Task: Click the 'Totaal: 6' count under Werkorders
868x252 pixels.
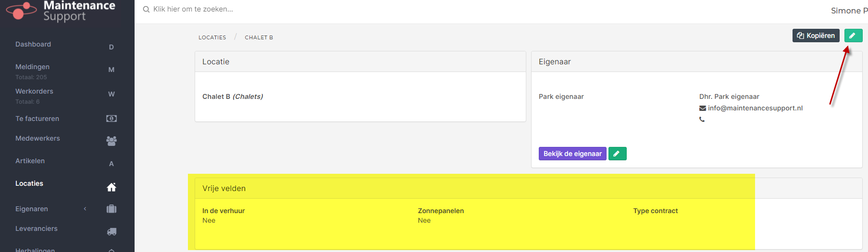Action: point(27,102)
